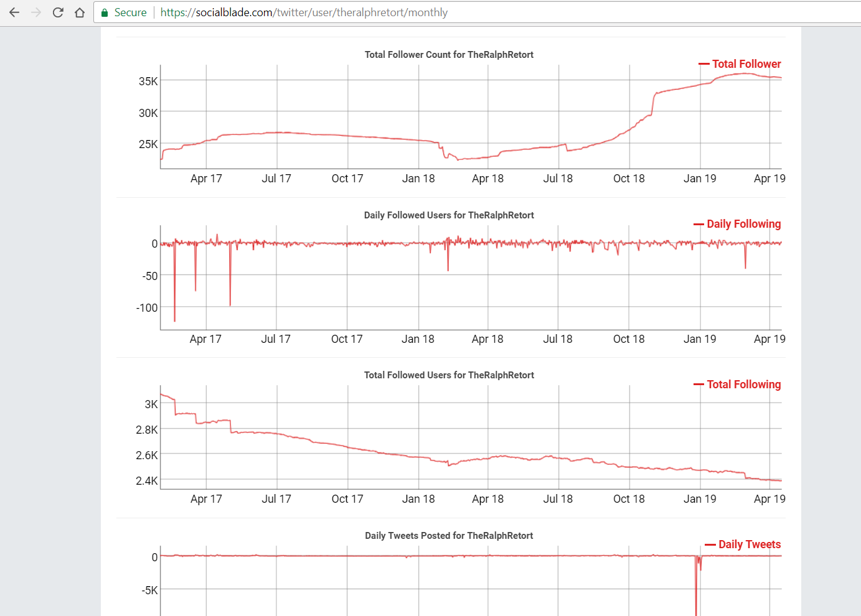Select the socialblade.com URL in address bar
This screenshot has height=616, width=861.
304,12
